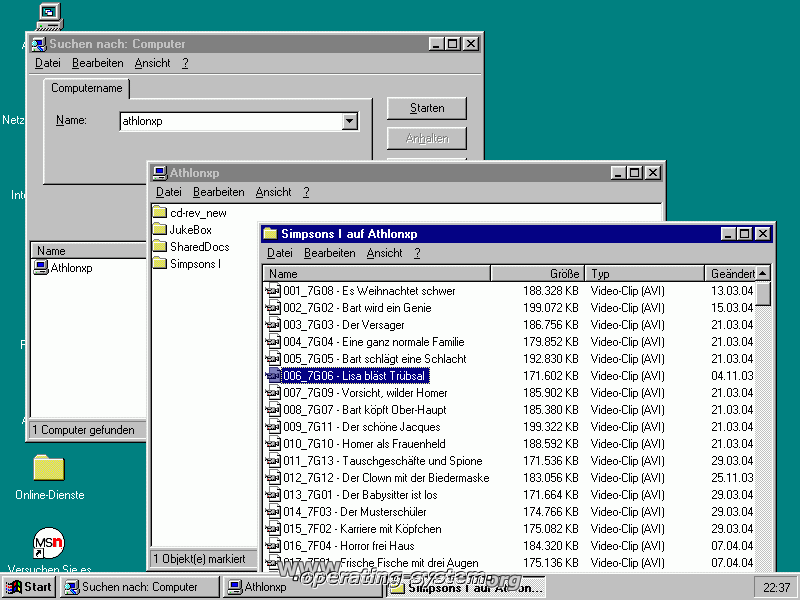Sort by Geändert column header

point(730,273)
